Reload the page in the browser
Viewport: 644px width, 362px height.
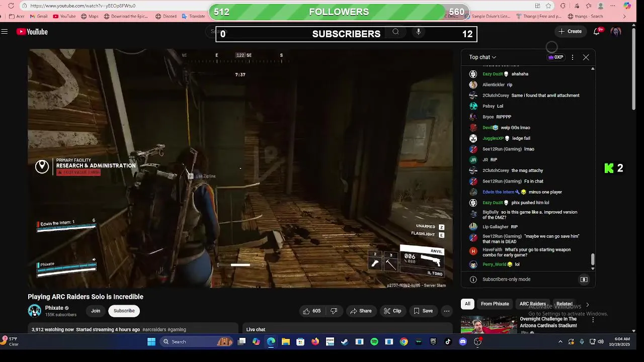(x=11, y=6)
